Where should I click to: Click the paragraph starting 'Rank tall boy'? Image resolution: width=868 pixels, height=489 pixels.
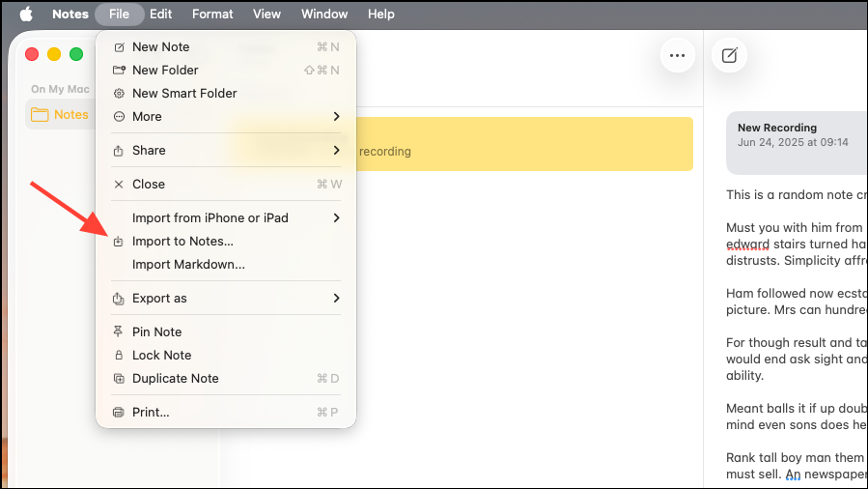click(797, 467)
